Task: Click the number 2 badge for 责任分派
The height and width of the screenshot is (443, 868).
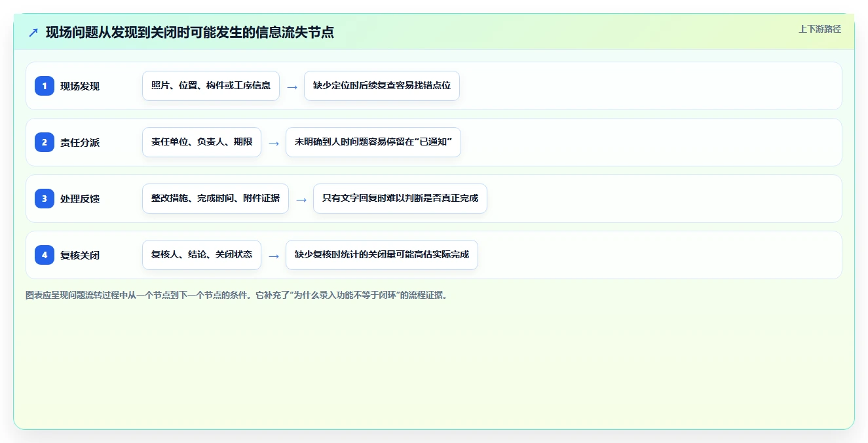Action: [45, 142]
